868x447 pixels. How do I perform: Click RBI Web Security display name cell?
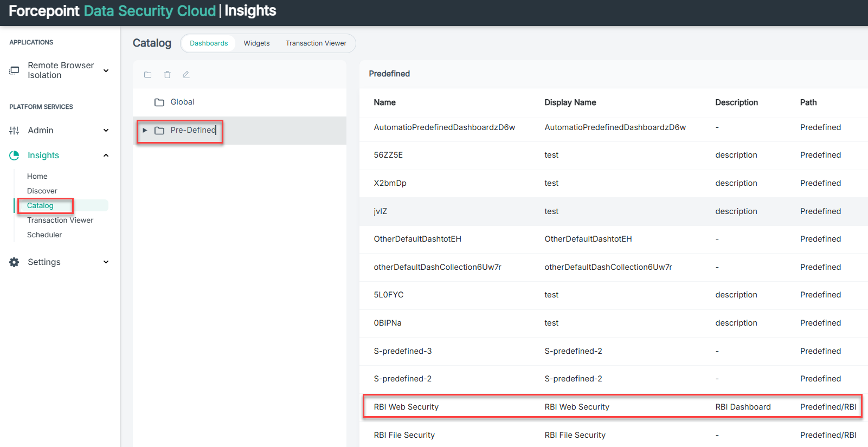pos(577,407)
